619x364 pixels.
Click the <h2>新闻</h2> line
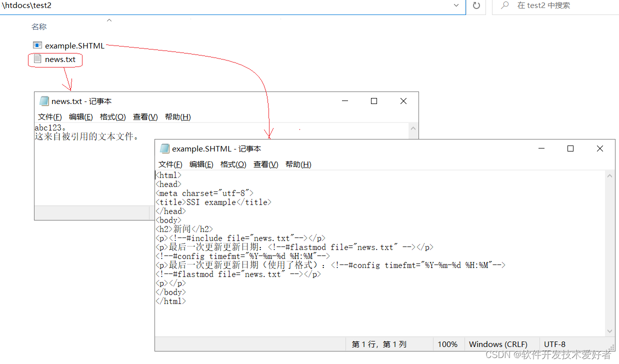pos(184,229)
